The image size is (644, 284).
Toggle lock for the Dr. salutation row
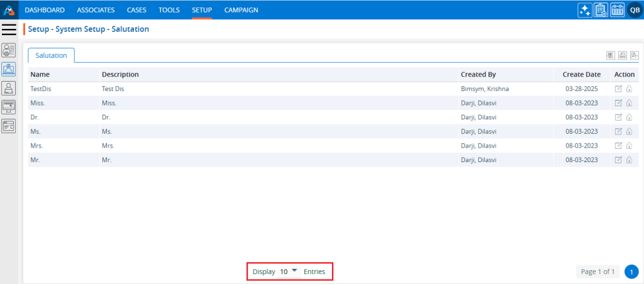point(629,117)
